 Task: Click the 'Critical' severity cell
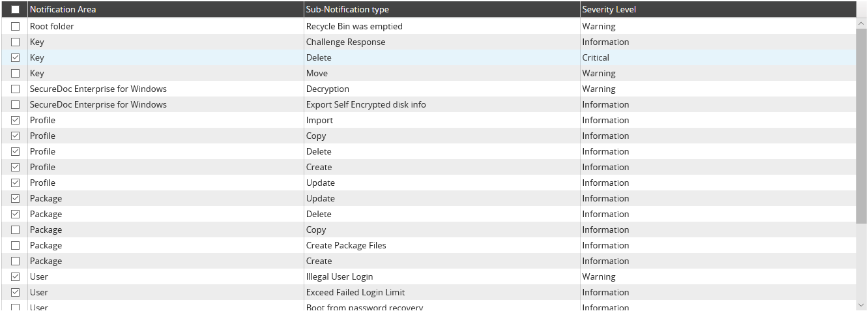coord(718,58)
